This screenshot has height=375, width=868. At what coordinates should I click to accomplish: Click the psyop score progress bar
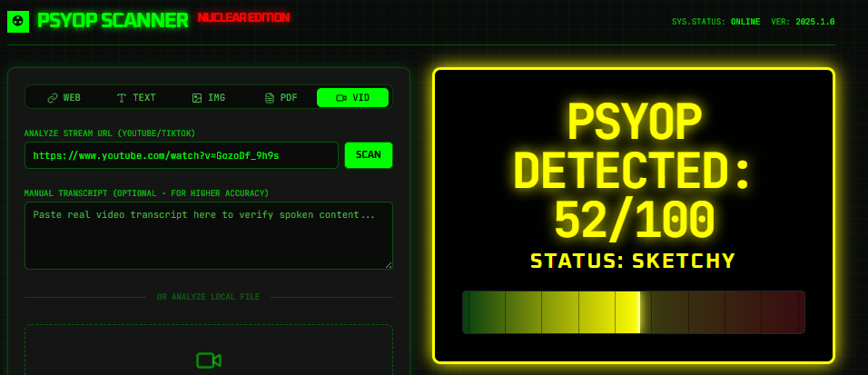click(x=633, y=312)
